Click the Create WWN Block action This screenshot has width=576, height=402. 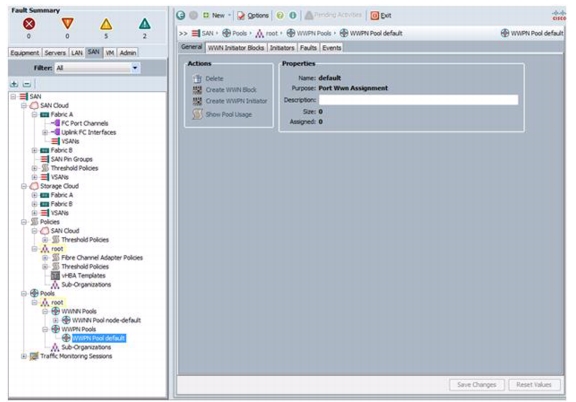[x=225, y=90]
